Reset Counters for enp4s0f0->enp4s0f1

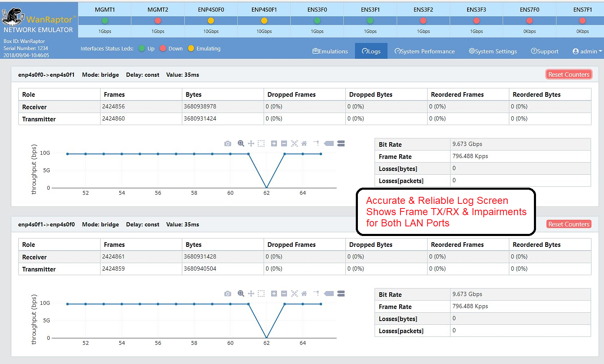569,75
